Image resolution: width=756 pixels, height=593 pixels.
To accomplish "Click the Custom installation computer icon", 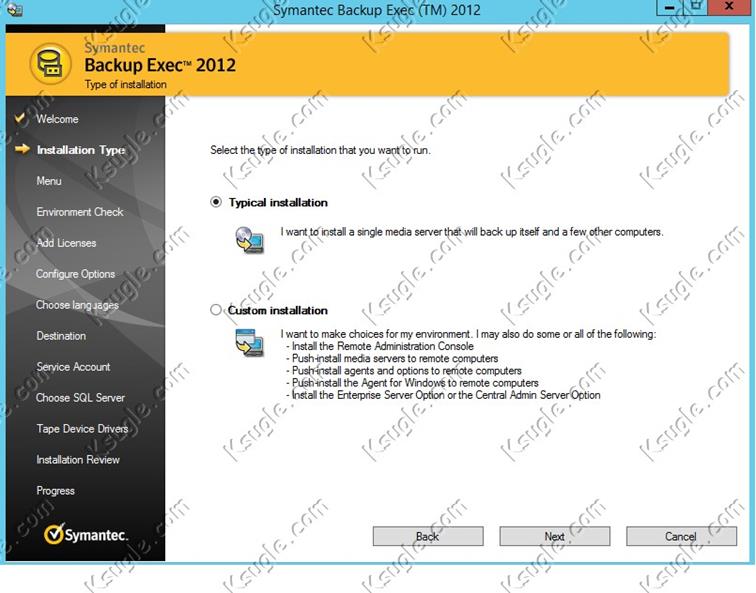I will [x=249, y=342].
